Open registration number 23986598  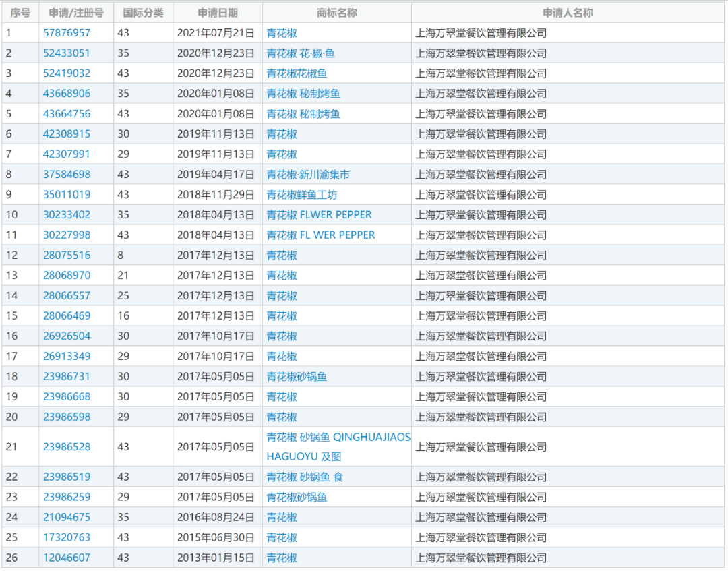[x=66, y=417]
